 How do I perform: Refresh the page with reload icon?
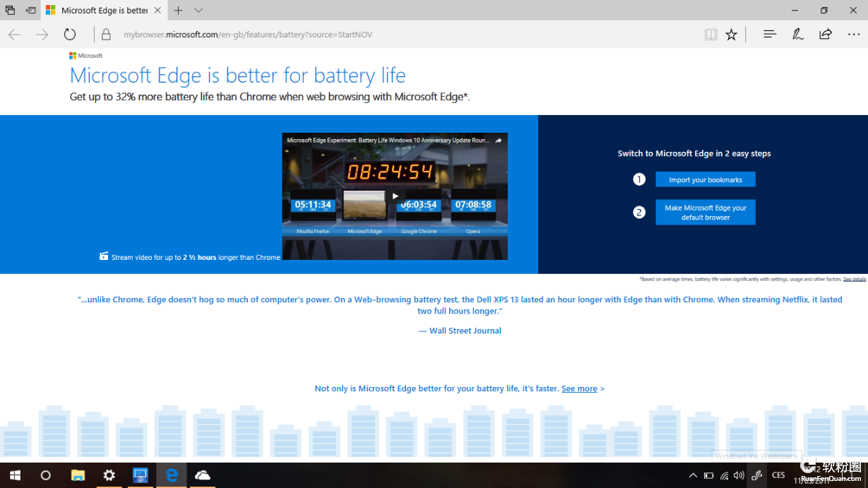69,35
